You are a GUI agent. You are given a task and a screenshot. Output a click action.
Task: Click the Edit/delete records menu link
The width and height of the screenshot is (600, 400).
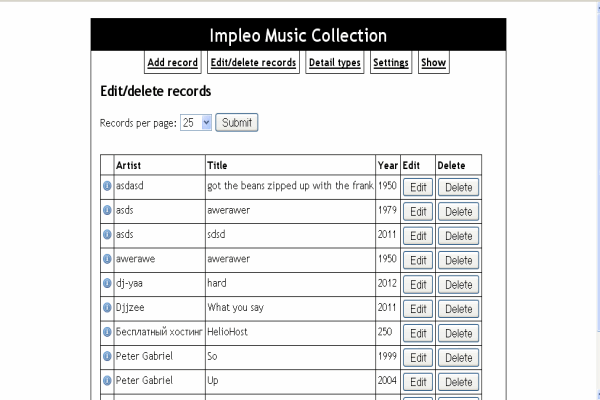point(253,63)
